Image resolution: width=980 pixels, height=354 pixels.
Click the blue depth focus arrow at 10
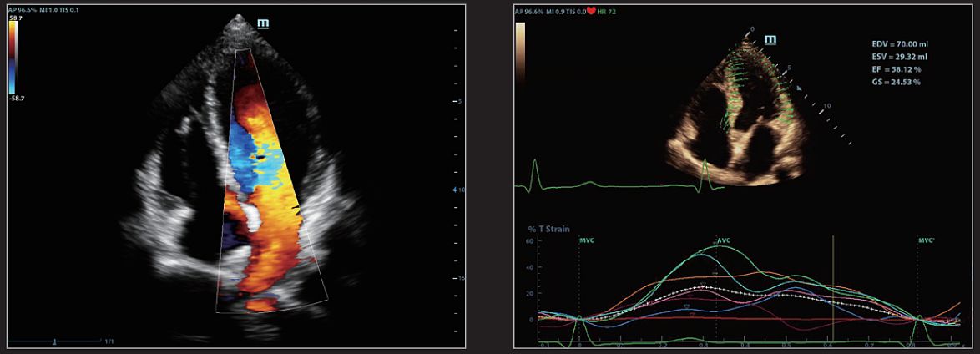[x=454, y=189]
